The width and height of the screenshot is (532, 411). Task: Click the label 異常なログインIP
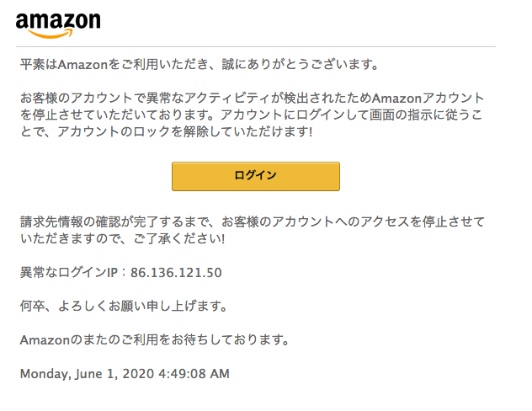[69, 273]
